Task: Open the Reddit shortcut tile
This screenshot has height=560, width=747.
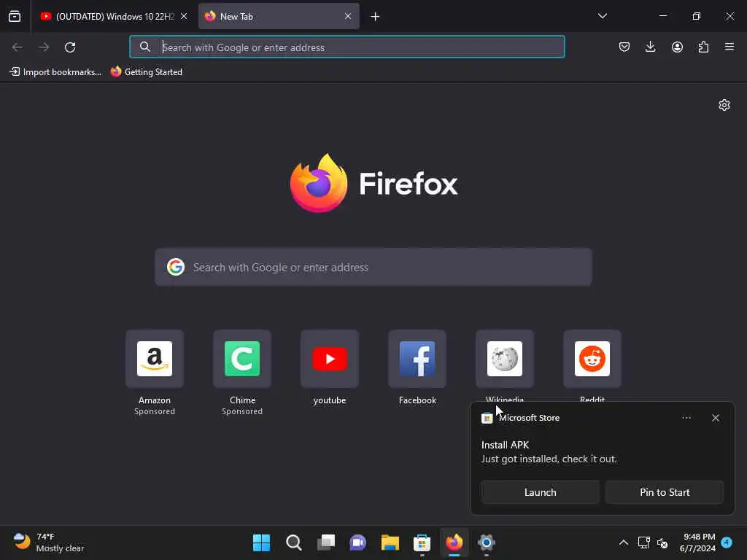Action: coord(592,359)
